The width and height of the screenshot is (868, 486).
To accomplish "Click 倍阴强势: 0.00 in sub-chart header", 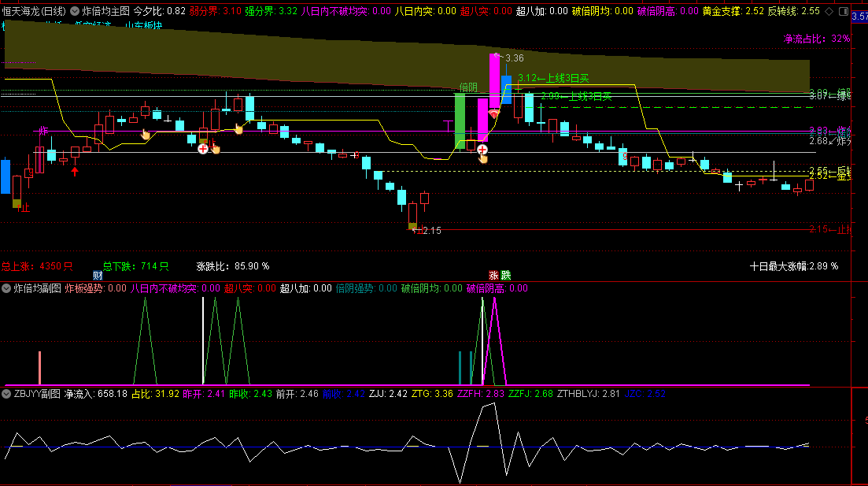I will click(367, 288).
